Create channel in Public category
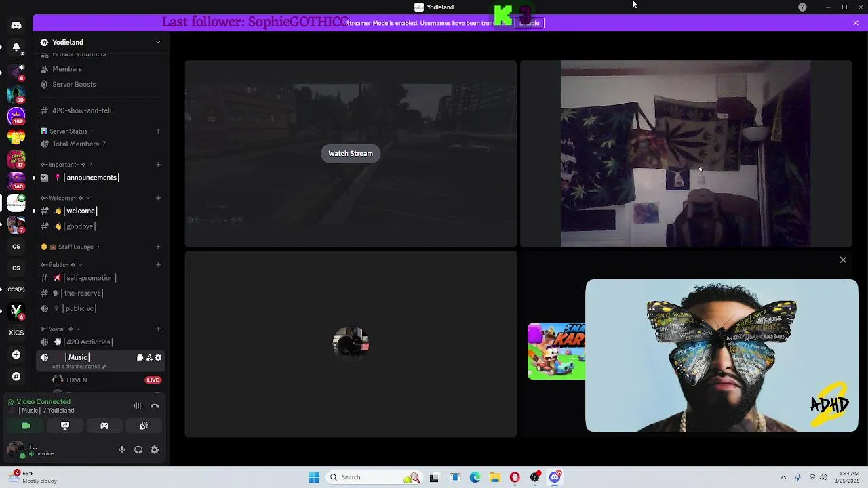868x488 pixels. [x=158, y=264]
